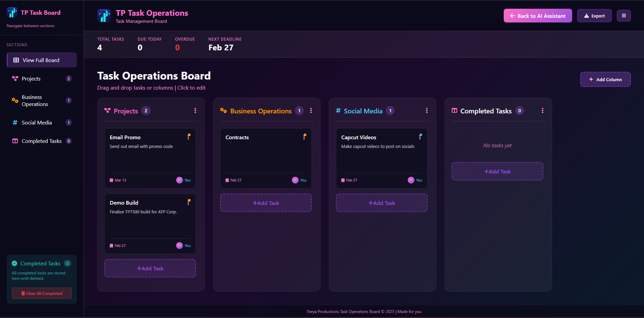The width and height of the screenshot is (644, 318).
Task: Select the Projects branch icon in sidebar
Action: [15, 78]
